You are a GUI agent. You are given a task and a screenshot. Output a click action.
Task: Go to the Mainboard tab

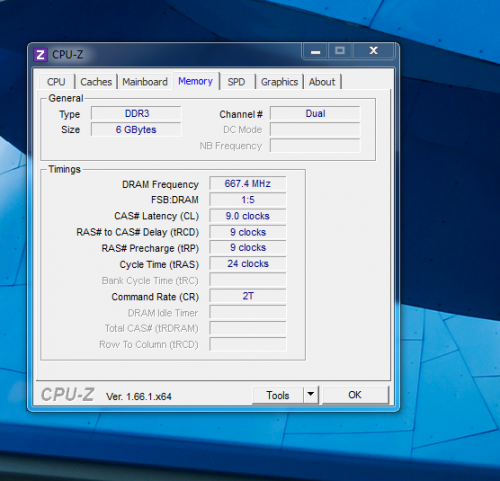(145, 82)
